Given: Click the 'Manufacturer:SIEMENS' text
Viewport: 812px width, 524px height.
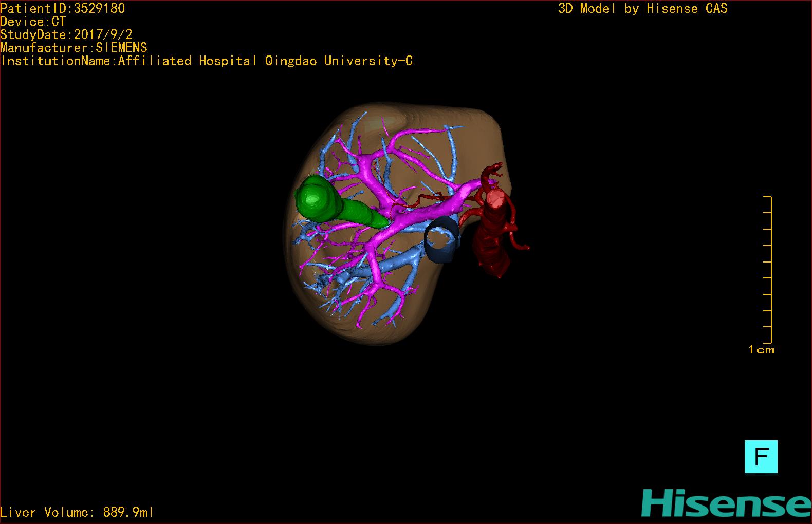Looking at the screenshot, I should [x=73, y=48].
